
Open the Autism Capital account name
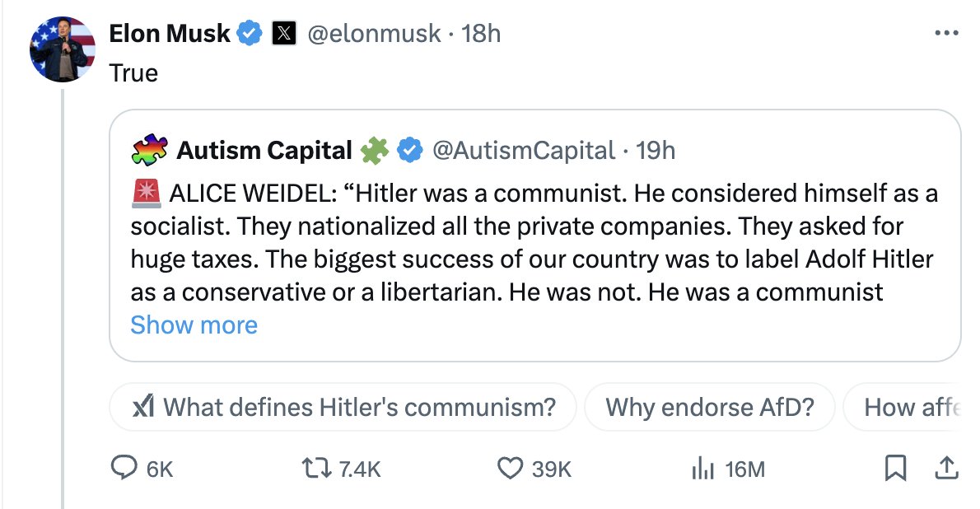coord(264,150)
